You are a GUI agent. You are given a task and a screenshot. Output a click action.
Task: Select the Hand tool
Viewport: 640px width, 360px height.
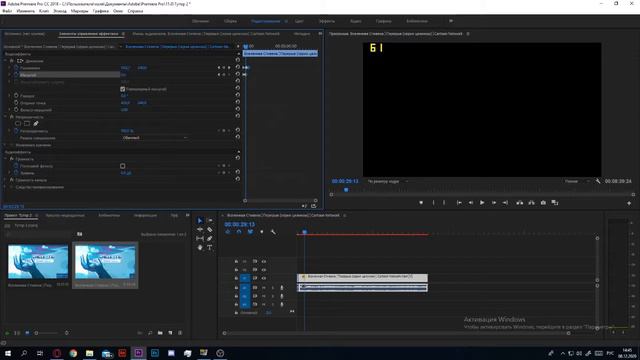pos(200,247)
